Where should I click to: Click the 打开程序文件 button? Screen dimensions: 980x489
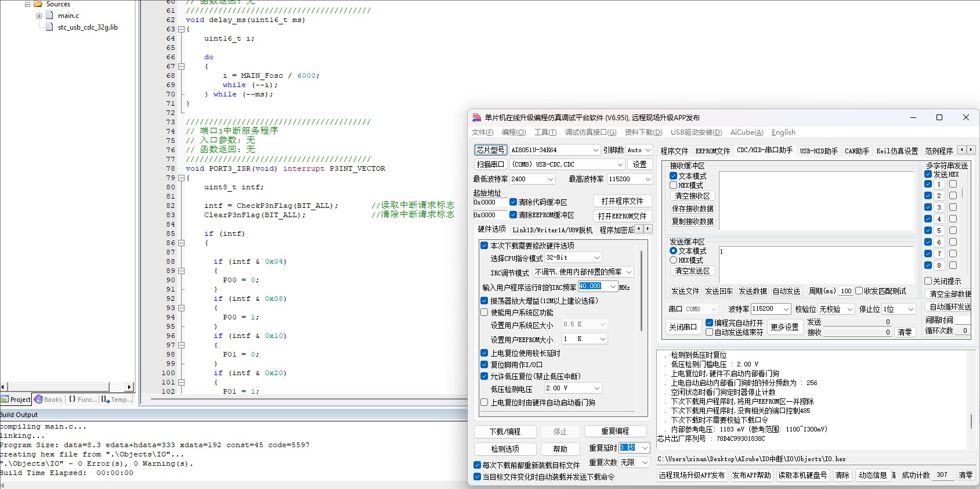[622, 201]
